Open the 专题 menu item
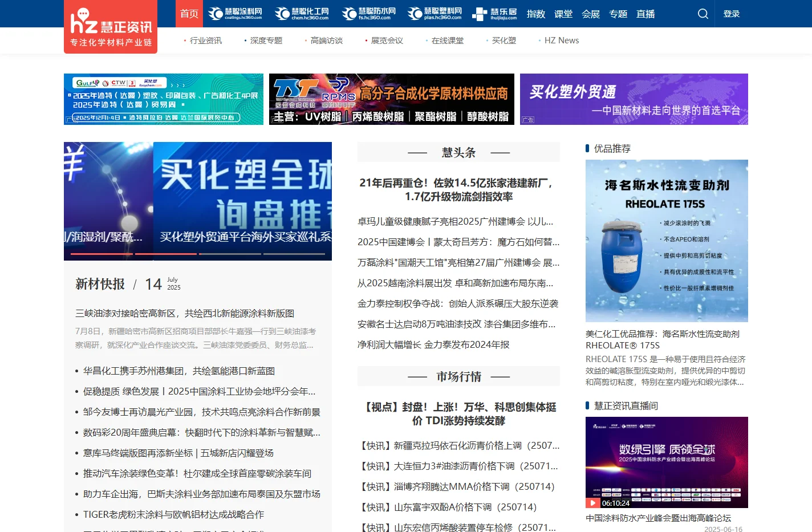This screenshot has height=532, width=812. click(x=618, y=14)
